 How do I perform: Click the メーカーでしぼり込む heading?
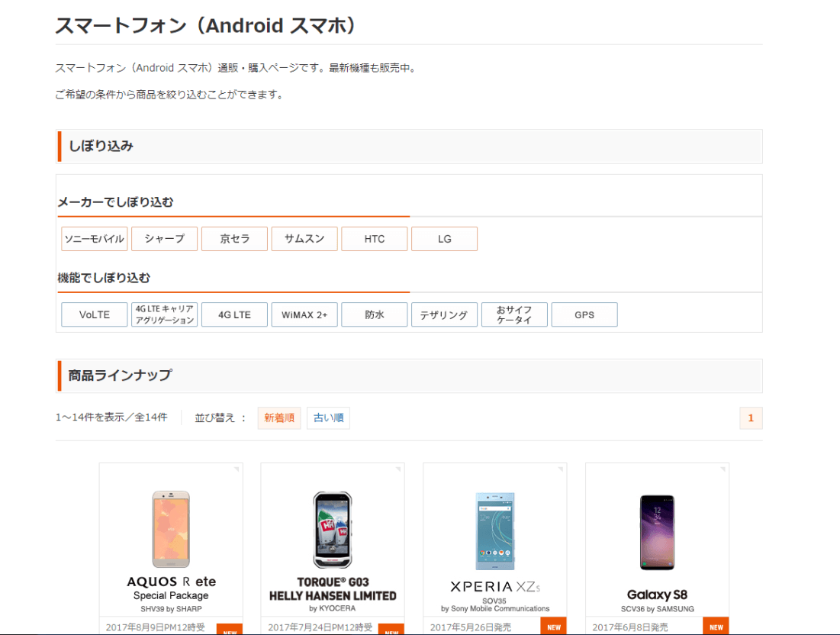(x=116, y=202)
